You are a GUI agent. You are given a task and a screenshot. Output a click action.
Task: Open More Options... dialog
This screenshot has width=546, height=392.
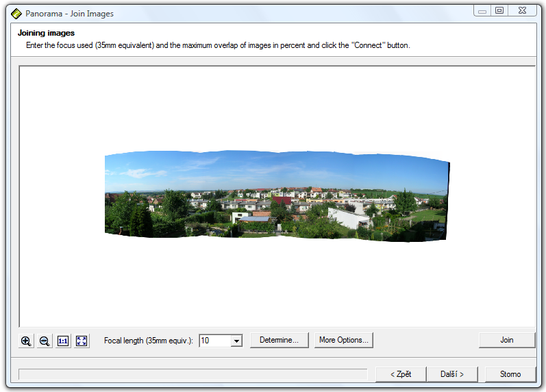344,340
